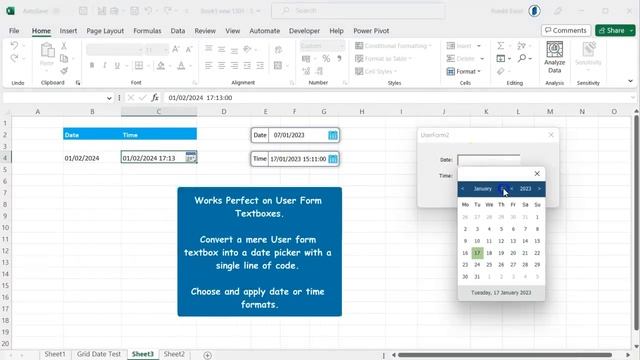Click the Comments button
Viewport: 640px width, 360px height.
(566, 30)
